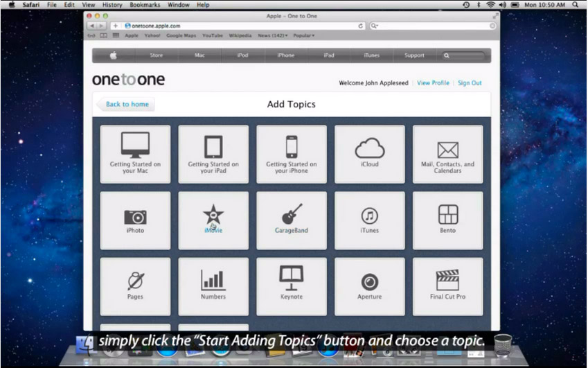Select the Bento topic tile
This screenshot has height=368, width=588.
click(447, 220)
